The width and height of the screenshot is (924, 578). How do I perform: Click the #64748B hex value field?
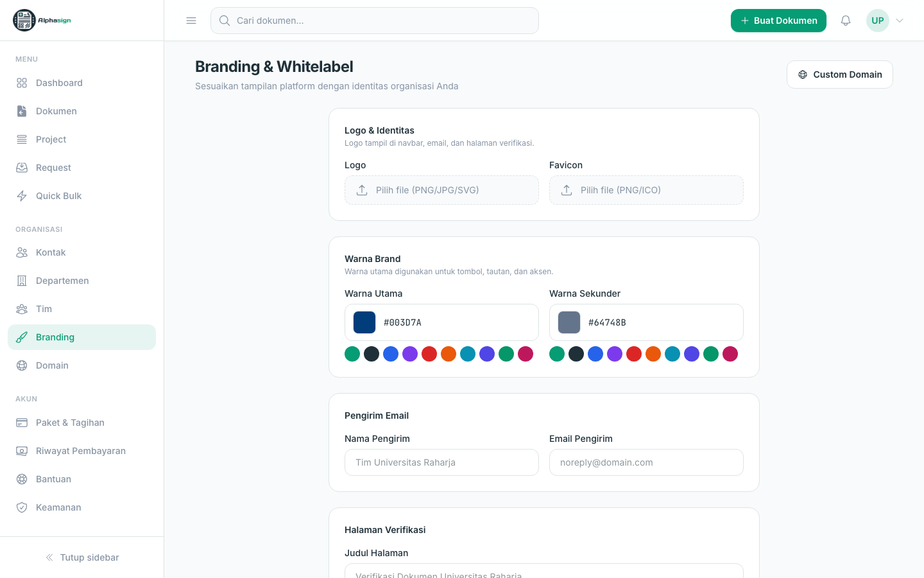[662, 322]
